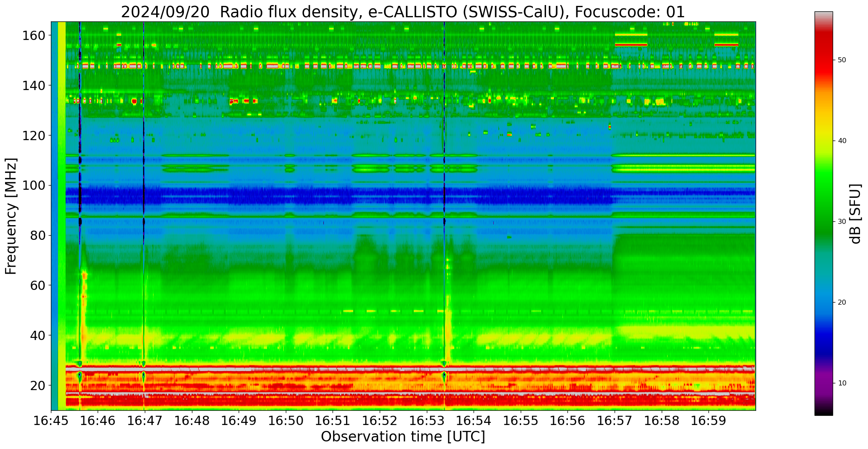Click the colorbar tick label 50
868x449 pixels.
(842, 60)
